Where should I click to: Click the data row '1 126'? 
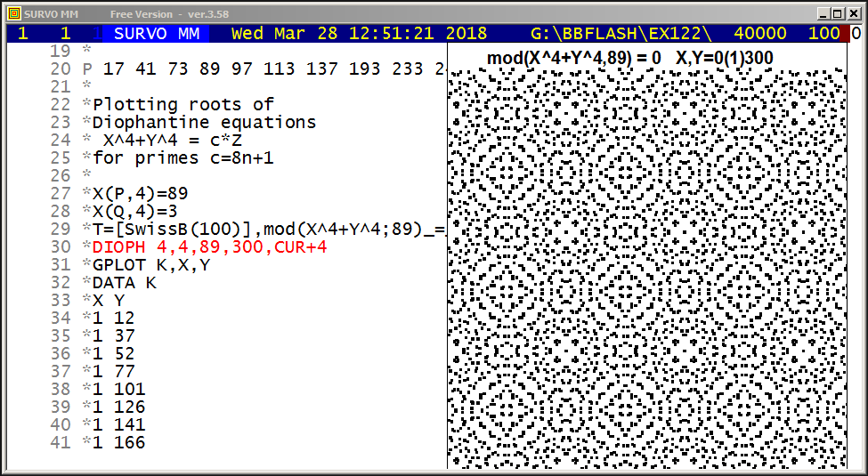tap(119, 407)
